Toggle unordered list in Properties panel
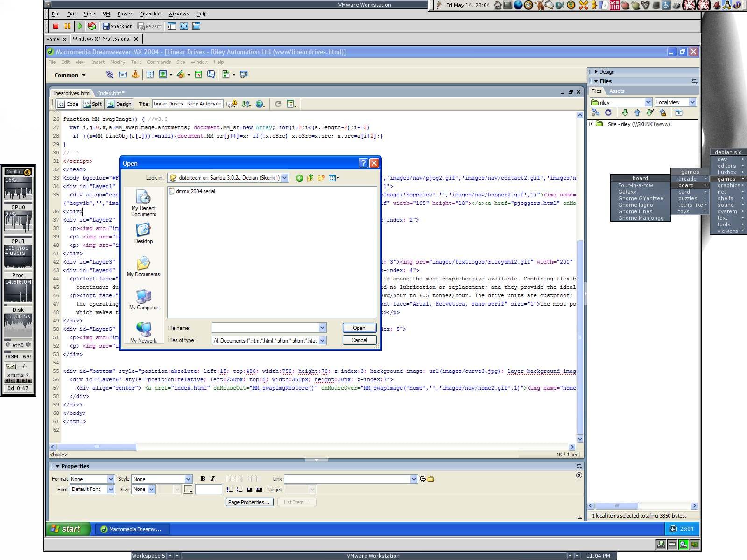 [x=229, y=490]
